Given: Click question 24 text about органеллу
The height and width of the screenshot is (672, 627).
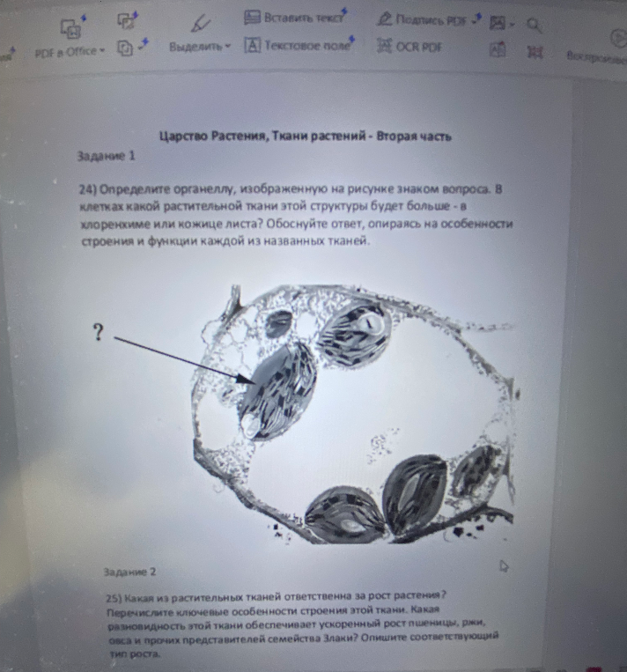Looking at the screenshot, I should pos(296,215).
